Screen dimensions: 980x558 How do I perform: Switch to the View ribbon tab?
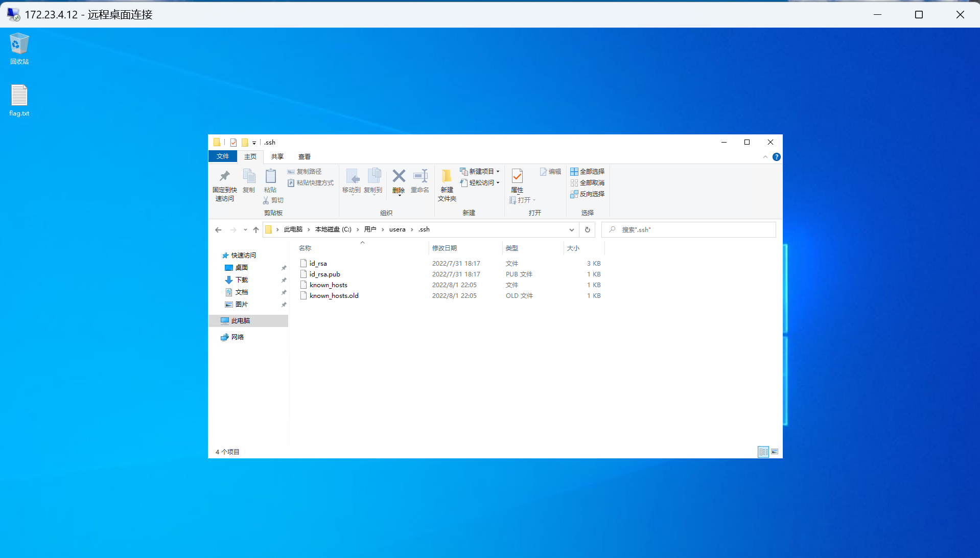(305, 157)
